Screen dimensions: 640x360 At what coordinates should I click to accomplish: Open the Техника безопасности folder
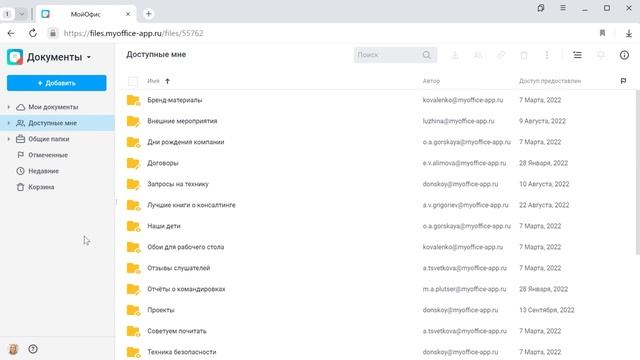point(182,352)
